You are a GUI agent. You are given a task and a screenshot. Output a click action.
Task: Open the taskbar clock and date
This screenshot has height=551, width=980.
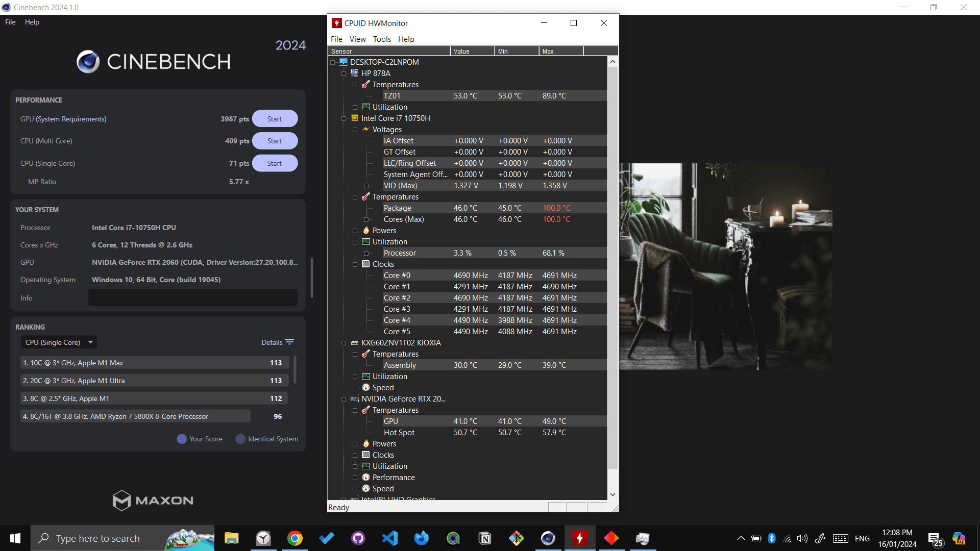tap(897, 538)
